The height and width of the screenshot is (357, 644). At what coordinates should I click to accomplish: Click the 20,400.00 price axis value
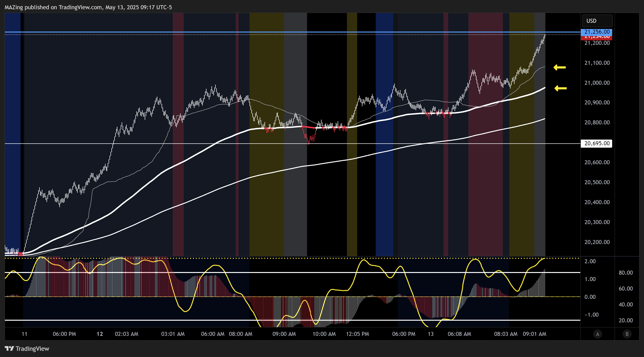tap(597, 202)
